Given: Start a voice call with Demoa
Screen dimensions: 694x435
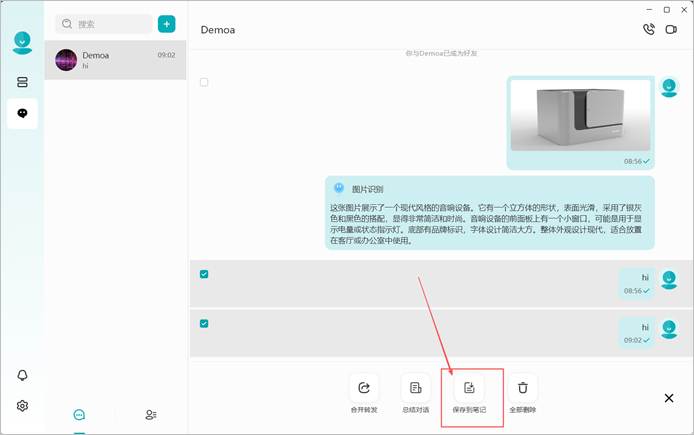Looking at the screenshot, I should (648, 30).
